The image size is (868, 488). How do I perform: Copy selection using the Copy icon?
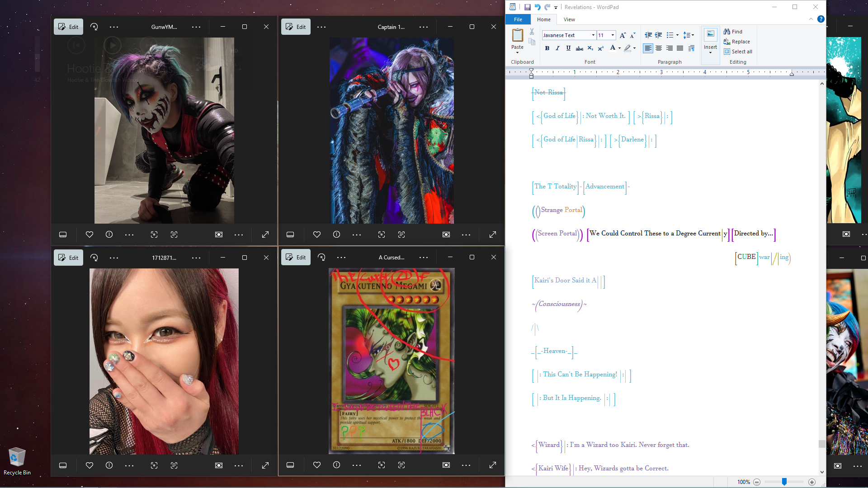532,42
